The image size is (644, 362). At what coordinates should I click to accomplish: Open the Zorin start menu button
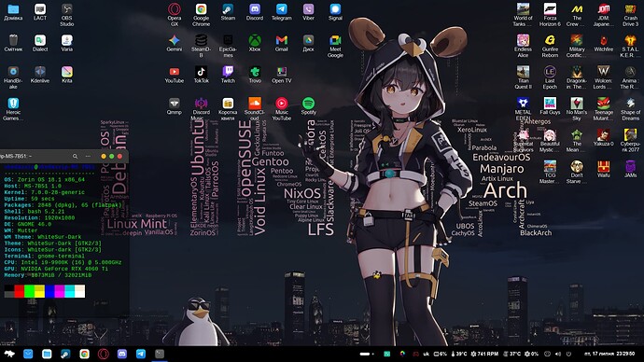tap(9, 354)
